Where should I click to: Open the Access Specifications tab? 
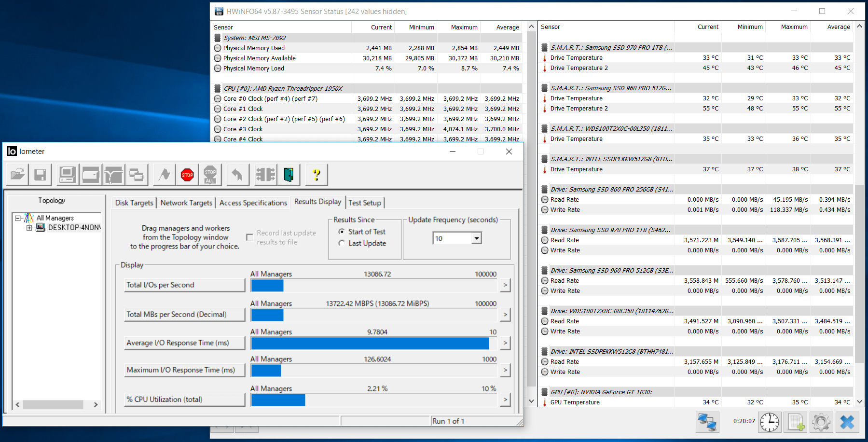253,203
